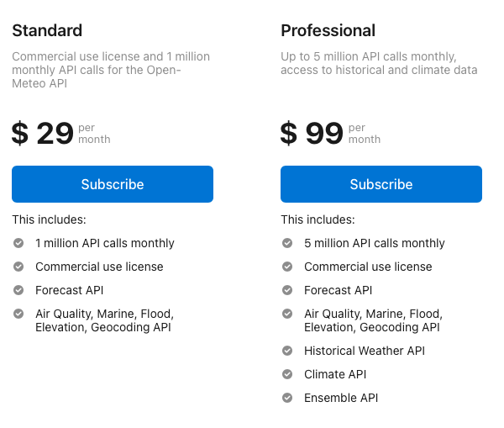Click checkmark icon next to Ensemble API

pos(287,398)
